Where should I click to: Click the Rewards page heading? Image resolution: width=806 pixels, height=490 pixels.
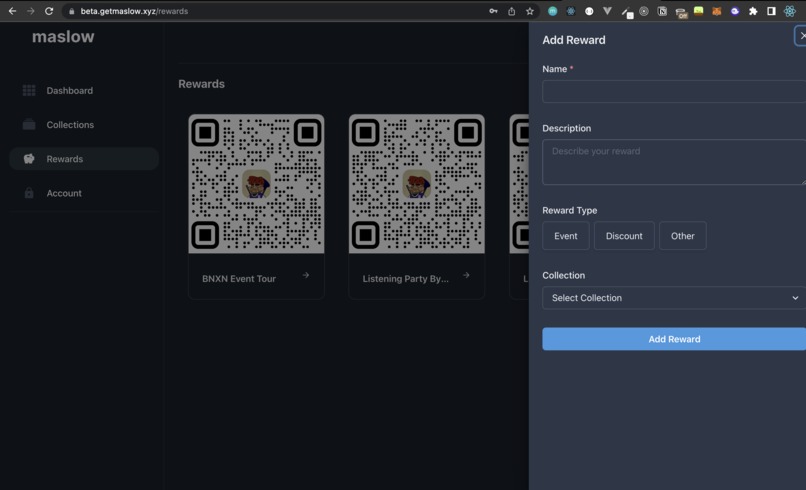point(202,84)
